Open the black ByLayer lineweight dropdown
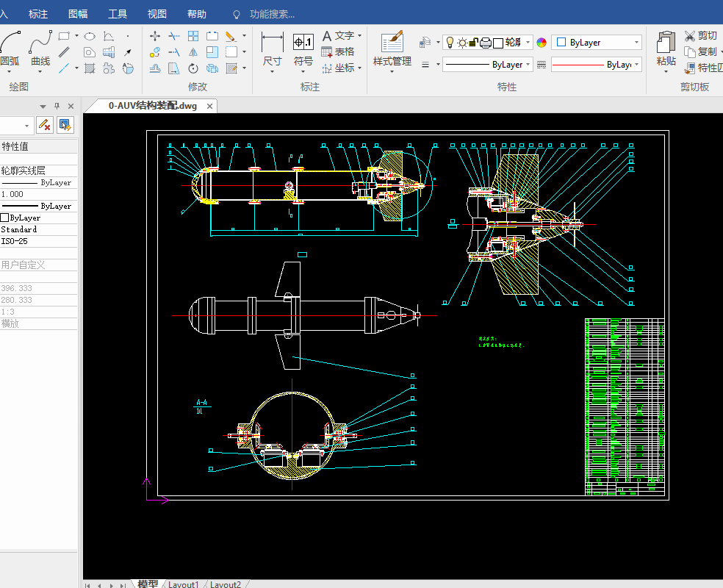 click(x=487, y=65)
